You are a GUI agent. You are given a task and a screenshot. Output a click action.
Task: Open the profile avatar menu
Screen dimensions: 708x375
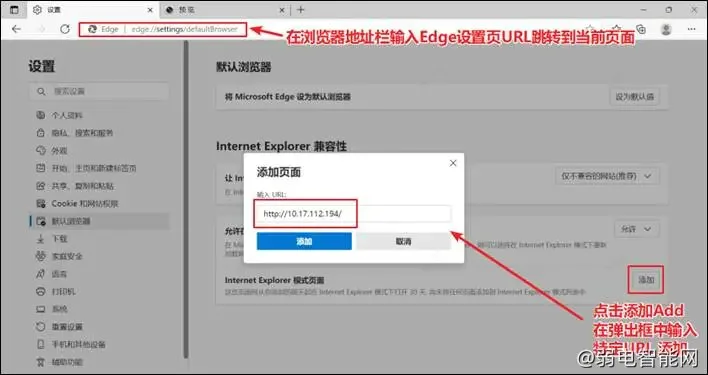[666, 29]
